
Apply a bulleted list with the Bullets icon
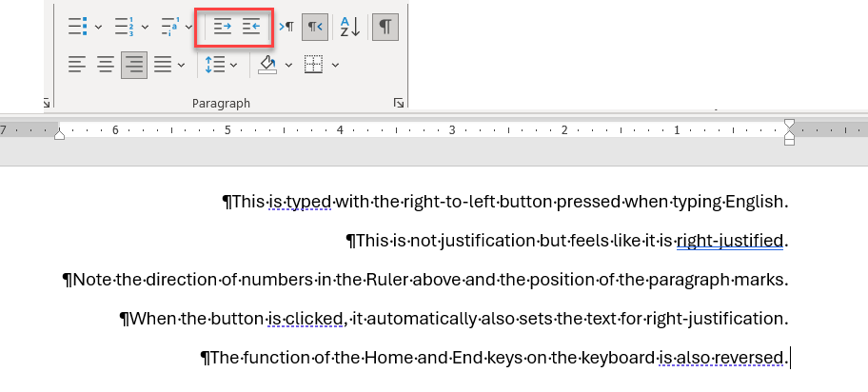pyautogui.click(x=77, y=26)
